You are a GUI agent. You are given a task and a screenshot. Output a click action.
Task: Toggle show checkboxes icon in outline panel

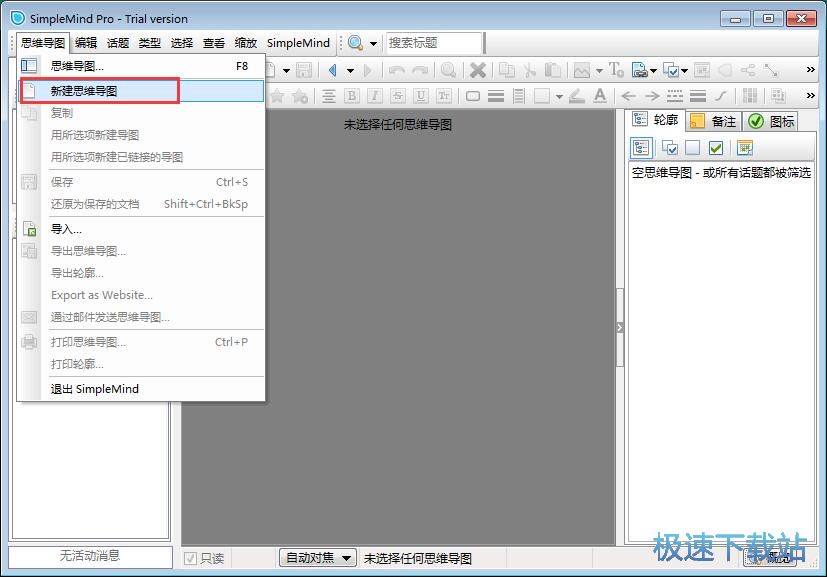click(670, 148)
